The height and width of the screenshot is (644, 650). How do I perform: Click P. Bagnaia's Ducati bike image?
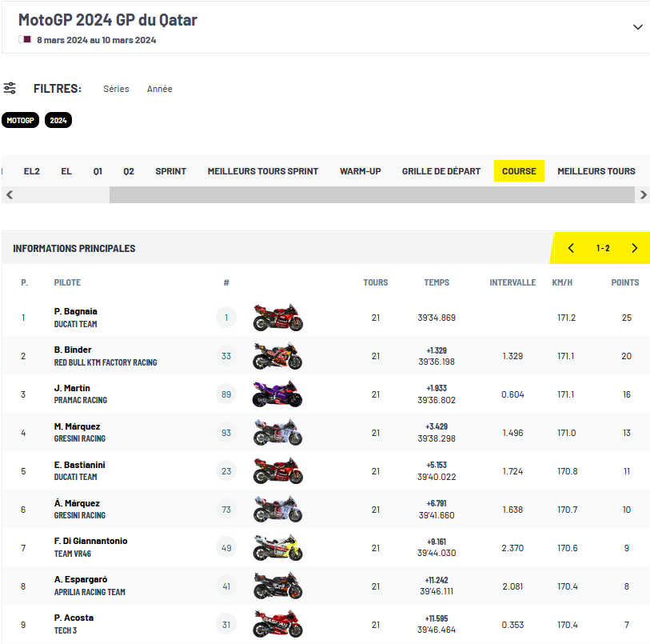(277, 318)
